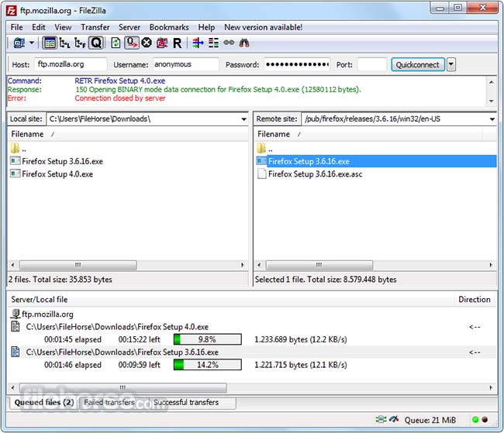Click the disconnect from server icon
Screen dimensions: 504x433
(162, 43)
